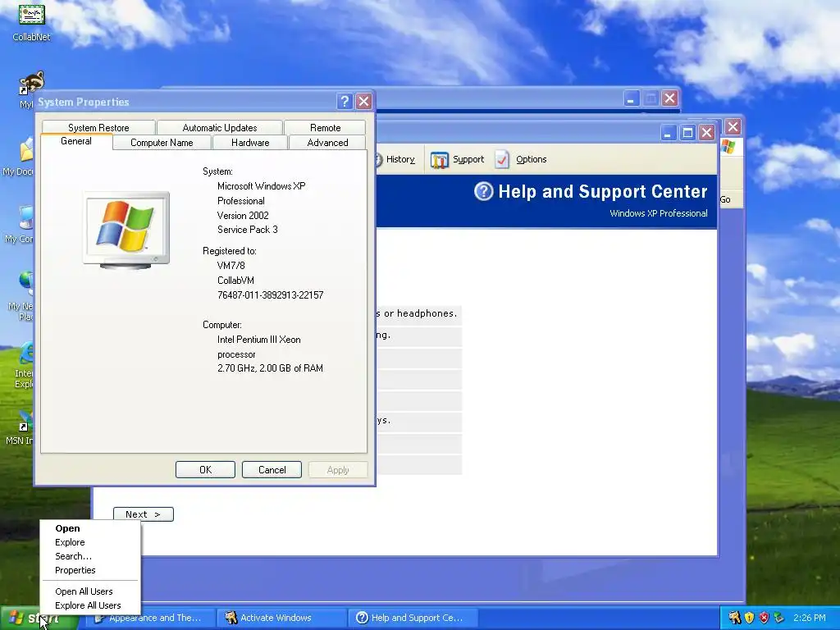Open the Advanced tab
The height and width of the screenshot is (630, 840).
point(327,143)
